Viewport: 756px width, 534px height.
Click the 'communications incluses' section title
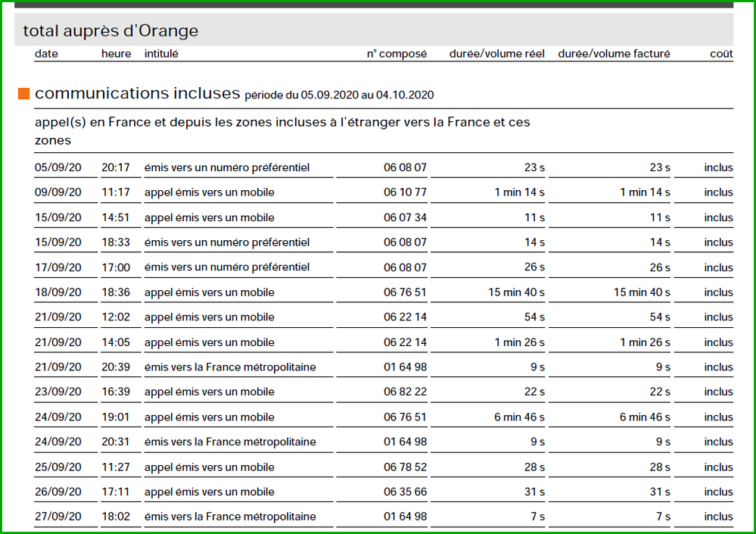[138, 92]
